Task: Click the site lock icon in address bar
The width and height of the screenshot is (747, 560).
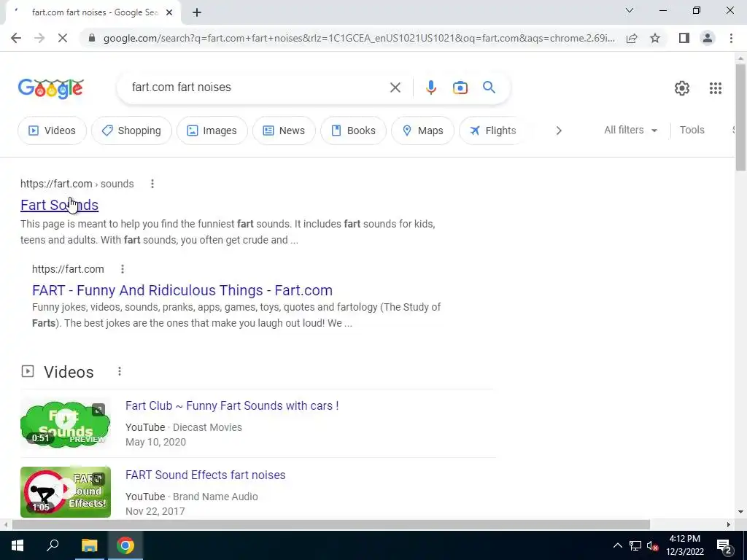Action: coord(92,38)
